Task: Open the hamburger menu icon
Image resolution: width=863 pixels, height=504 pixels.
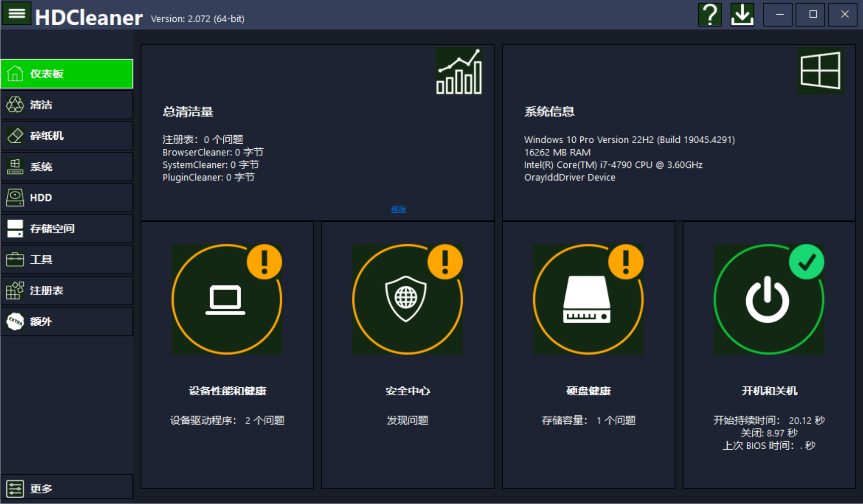Action: point(16,13)
